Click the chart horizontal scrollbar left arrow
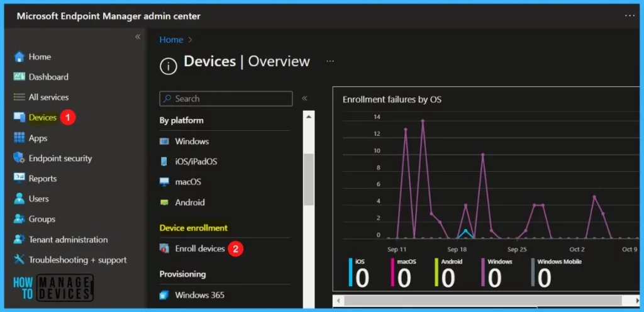 tap(338, 301)
